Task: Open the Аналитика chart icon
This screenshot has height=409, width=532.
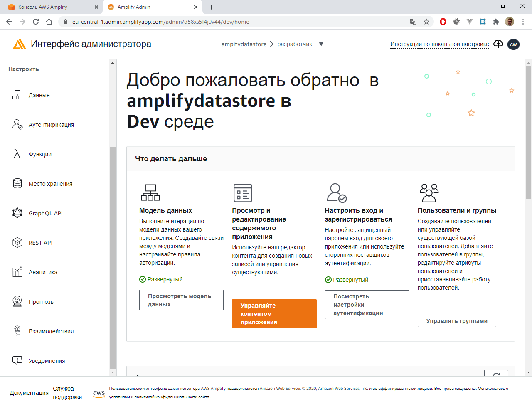Action: pyautogui.click(x=17, y=272)
